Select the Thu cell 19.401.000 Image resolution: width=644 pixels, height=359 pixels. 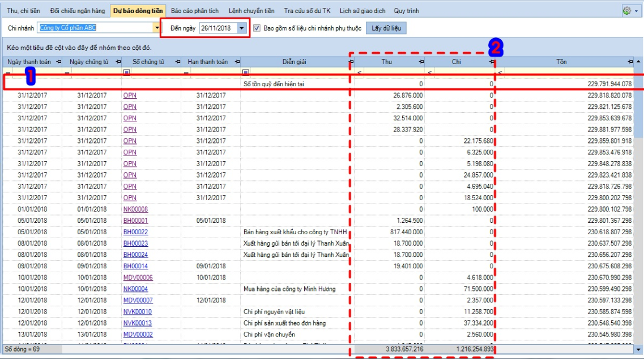389,266
